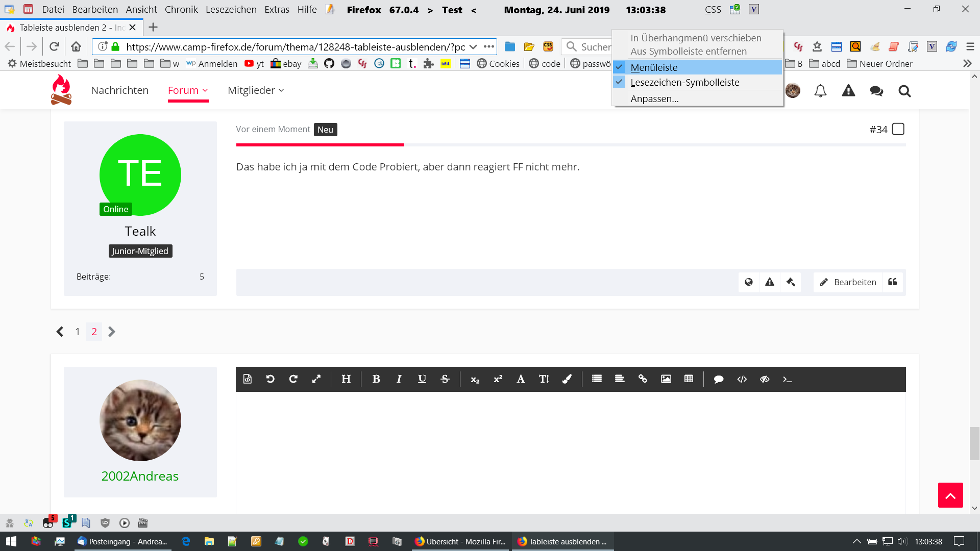Open the notifications bell icon
The width and height of the screenshot is (980, 551).
click(820, 91)
